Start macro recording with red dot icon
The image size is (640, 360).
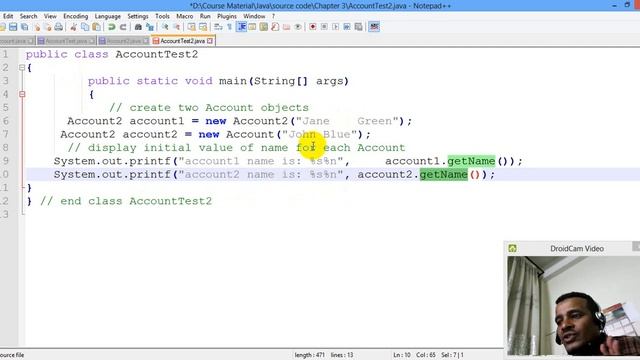pyautogui.click(x=313, y=27)
